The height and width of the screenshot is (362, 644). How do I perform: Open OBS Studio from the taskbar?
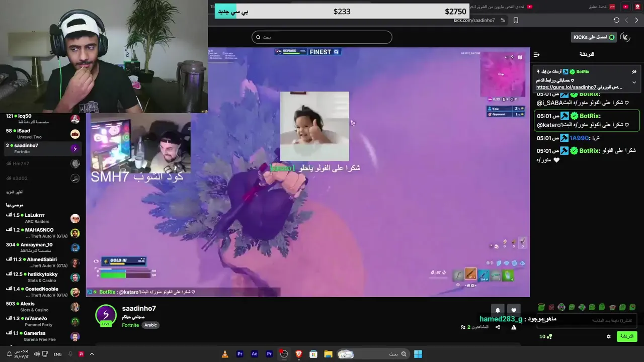(x=284, y=354)
